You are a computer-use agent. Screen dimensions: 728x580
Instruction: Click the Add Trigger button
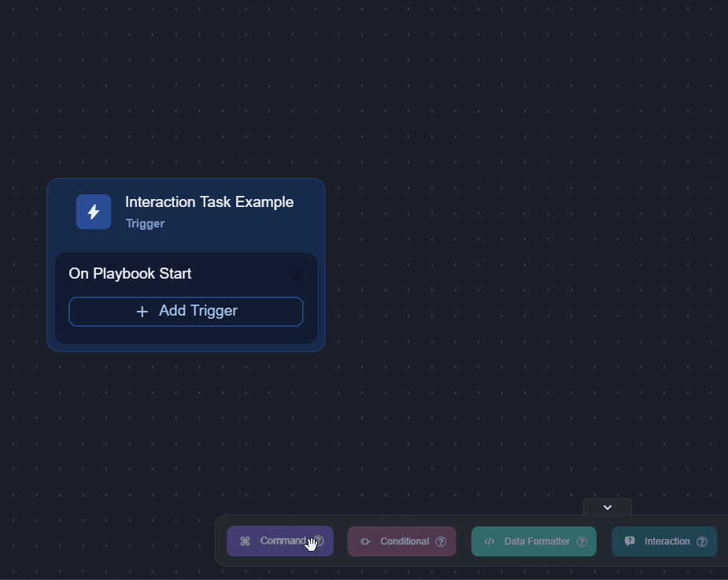186,311
